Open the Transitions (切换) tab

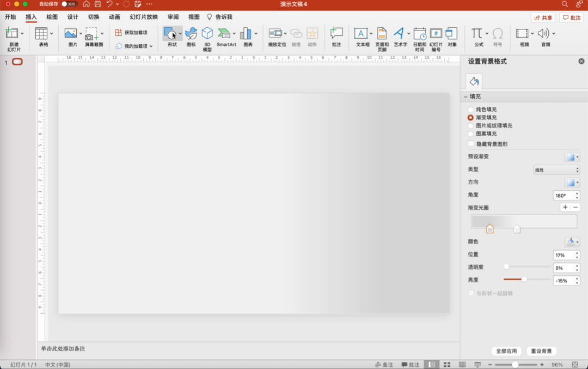point(94,17)
